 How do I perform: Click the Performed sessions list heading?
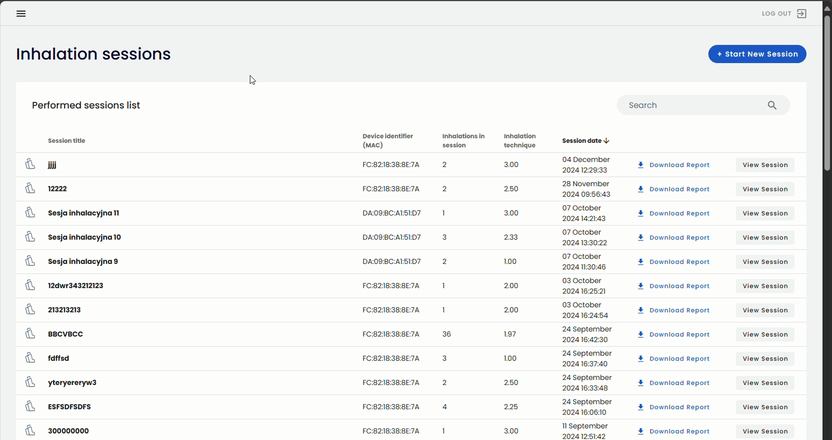tap(86, 105)
